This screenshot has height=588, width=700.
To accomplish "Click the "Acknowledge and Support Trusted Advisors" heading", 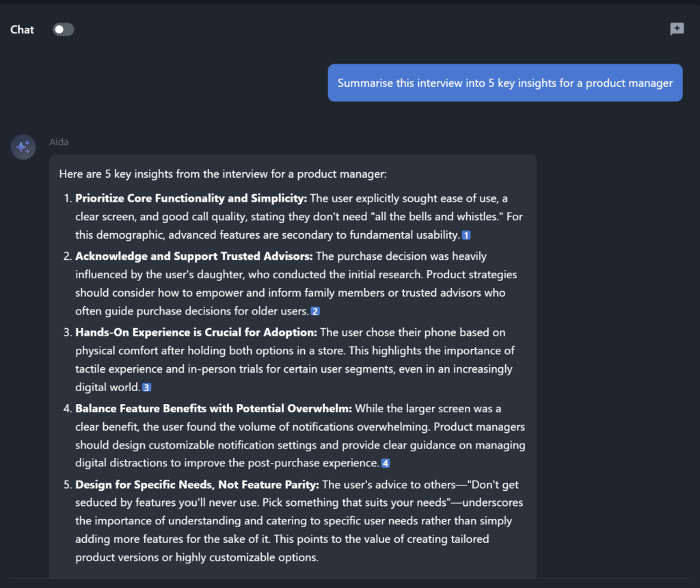I will pos(193,256).
